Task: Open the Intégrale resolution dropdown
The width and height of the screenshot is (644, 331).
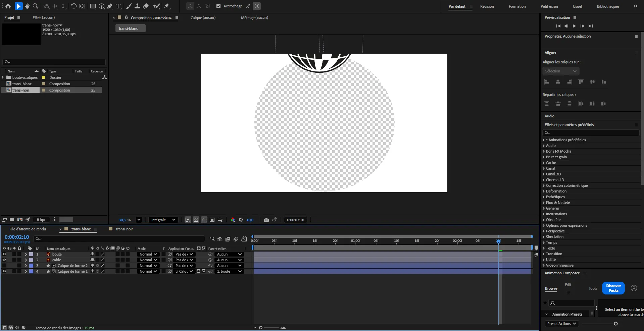Action: point(163,220)
